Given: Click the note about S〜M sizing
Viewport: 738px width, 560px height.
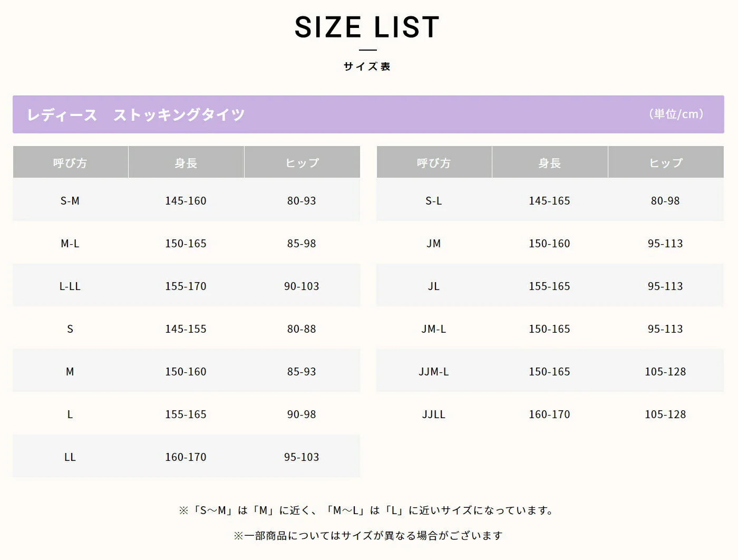Looking at the screenshot, I should (x=367, y=510).
